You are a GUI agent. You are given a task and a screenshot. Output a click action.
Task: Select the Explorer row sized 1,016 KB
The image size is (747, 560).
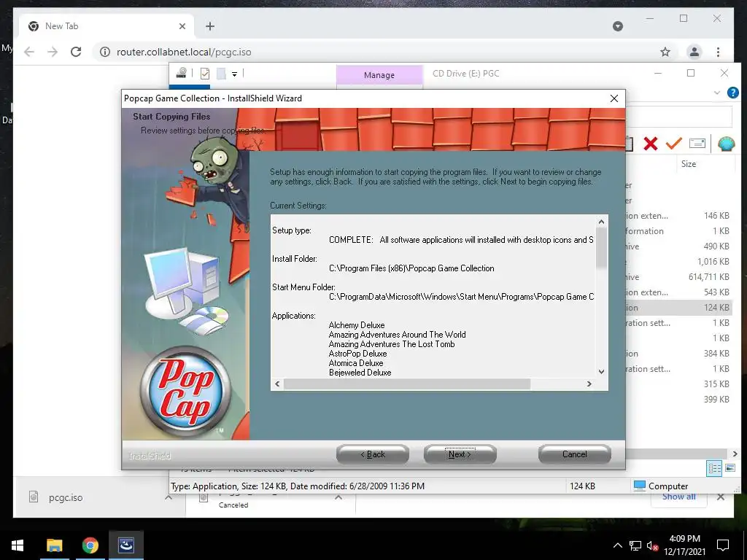click(x=678, y=262)
